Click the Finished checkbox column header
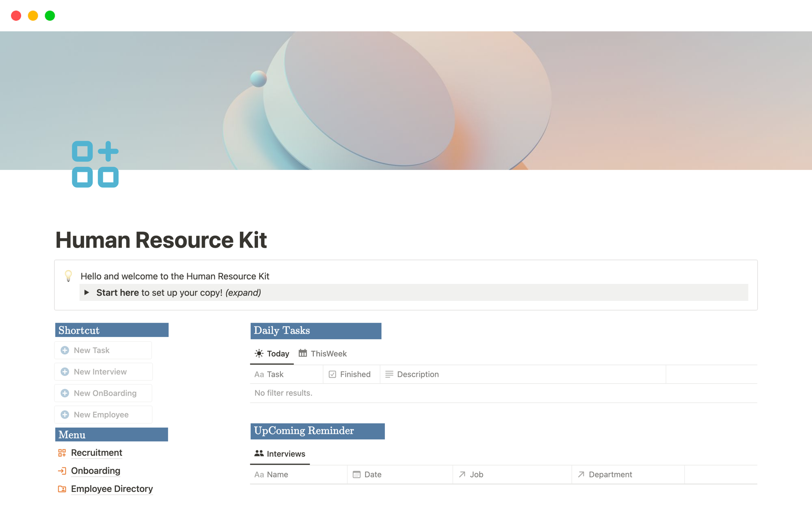This screenshot has height=508, width=812. pyautogui.click(x=350, y=374)
